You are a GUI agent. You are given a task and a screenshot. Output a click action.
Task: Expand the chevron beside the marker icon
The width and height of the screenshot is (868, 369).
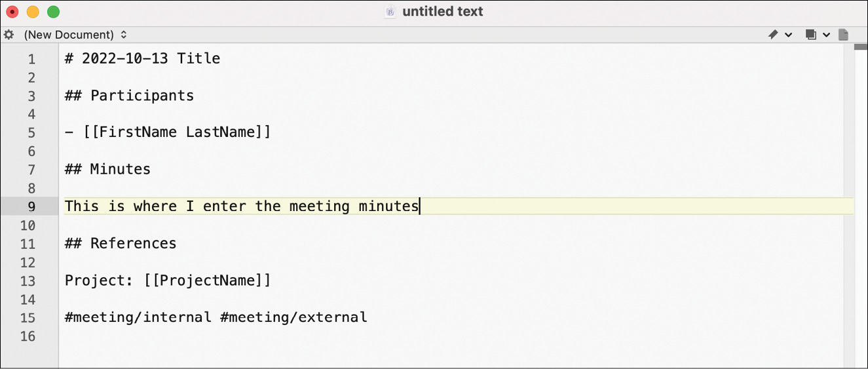[789, 35]
